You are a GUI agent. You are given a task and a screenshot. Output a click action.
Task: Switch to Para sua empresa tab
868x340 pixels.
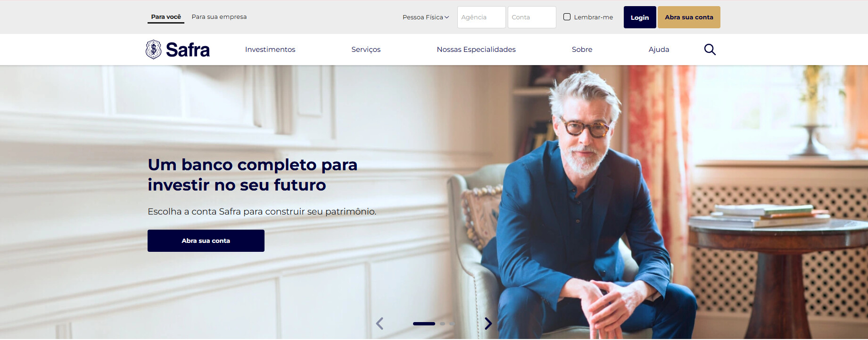pyautogui.click(x=219, y=17)
